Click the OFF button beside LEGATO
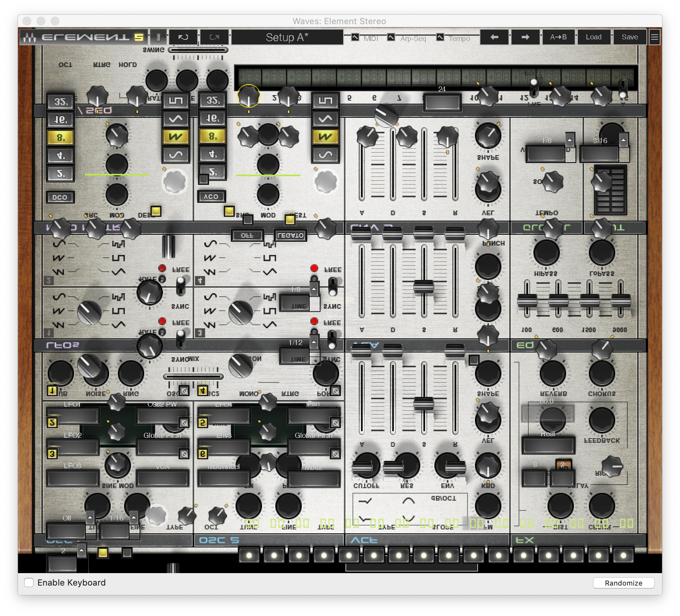This screenshot has height=616, width=680. [x=247, y=235]
